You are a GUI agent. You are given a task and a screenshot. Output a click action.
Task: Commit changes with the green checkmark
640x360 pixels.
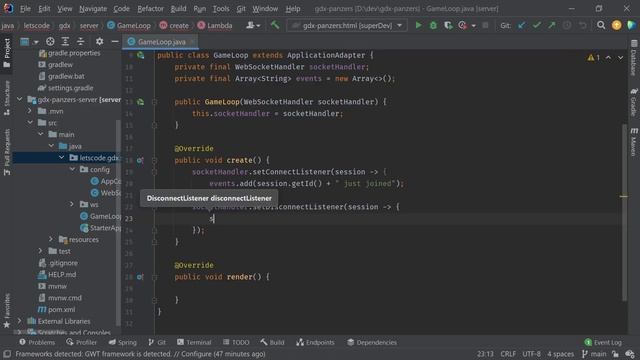click(x=536, y=25)
